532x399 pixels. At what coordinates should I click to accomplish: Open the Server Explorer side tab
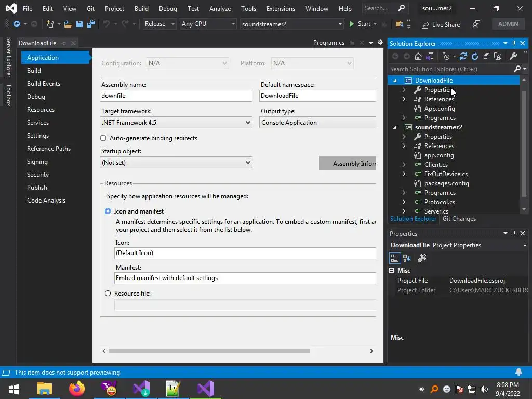tap(9, 57)
